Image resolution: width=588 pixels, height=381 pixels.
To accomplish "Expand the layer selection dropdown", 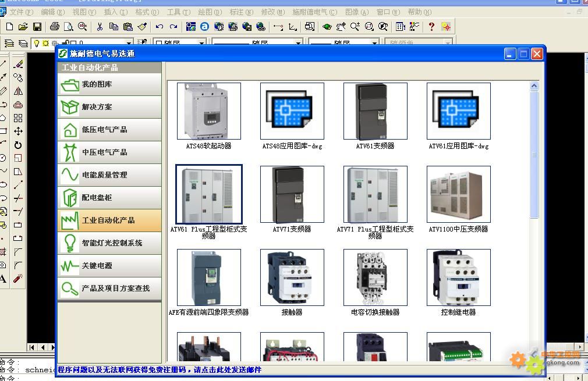I will point(129,43).
